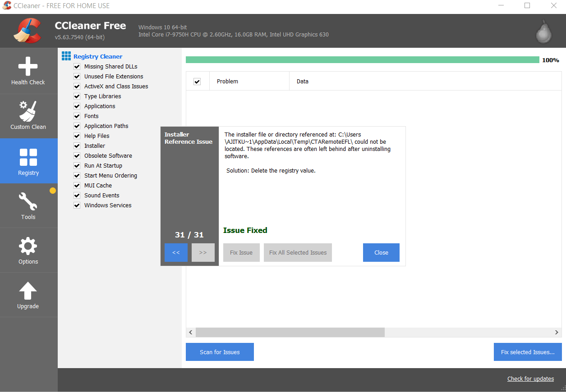Click horizontal scrollbar right arrow
This screenshot has width=566, height=392.
tap(557, 332)
